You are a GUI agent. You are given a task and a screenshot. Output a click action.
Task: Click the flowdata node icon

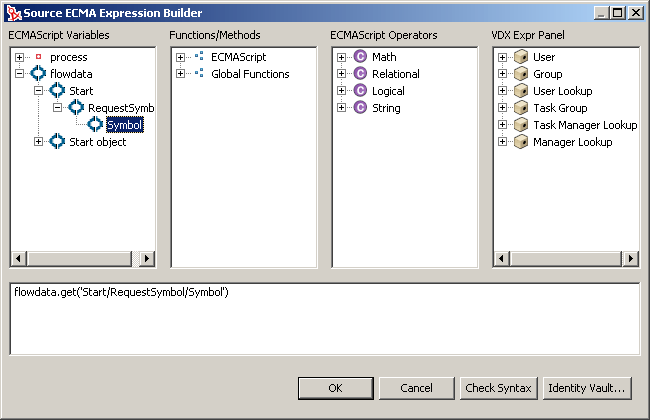[38, 74]
